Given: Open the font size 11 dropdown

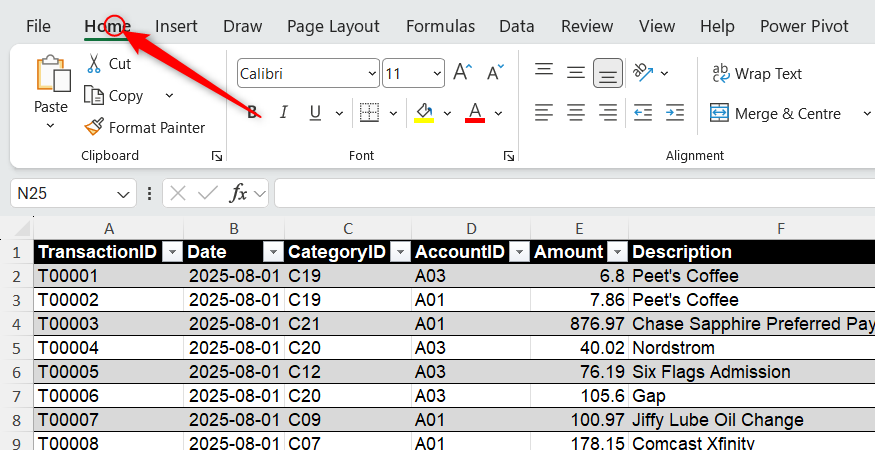Looking at the screenshot, I should (437, 73).
